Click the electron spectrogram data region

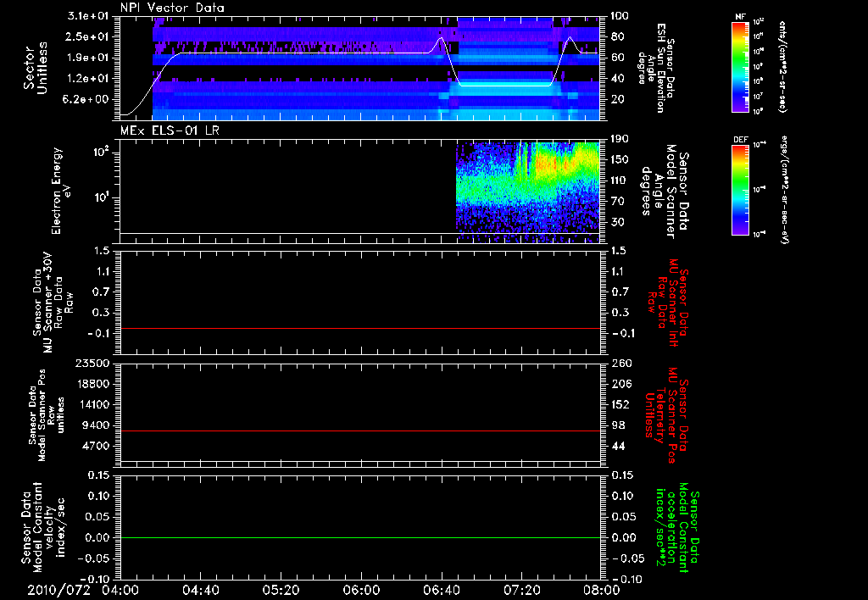[527, 192]
